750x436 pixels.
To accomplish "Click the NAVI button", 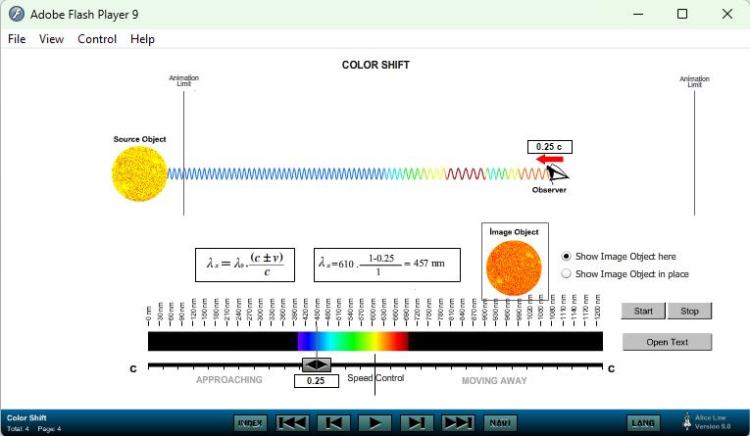I will click(x=499, y=423).
